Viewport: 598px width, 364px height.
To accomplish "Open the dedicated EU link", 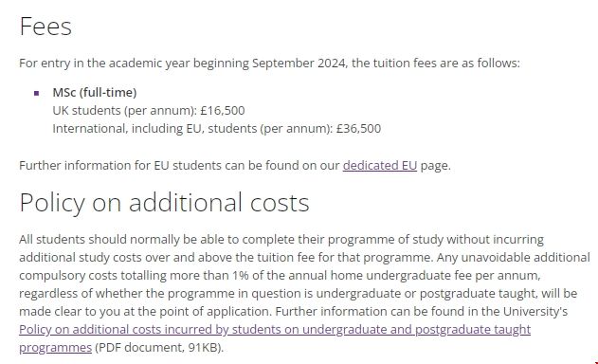I will click(379, 166).
